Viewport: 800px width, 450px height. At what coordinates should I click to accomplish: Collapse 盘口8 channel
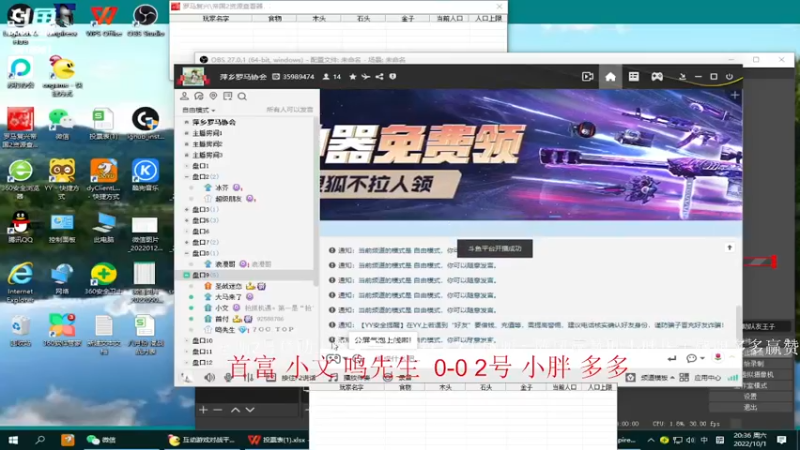pyautogui.click(x=187, y=253)
